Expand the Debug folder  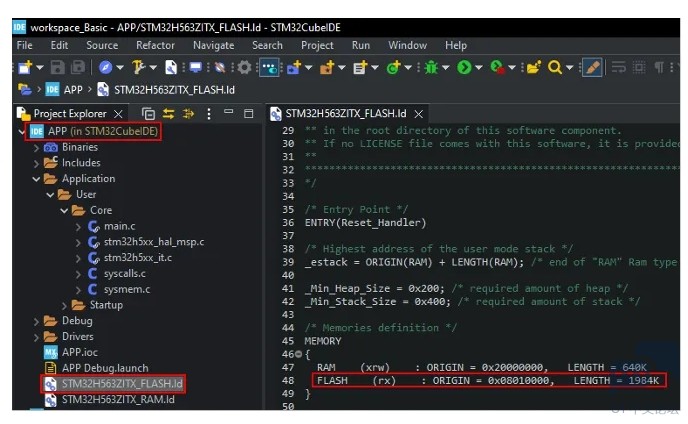(x=36, y=321)
